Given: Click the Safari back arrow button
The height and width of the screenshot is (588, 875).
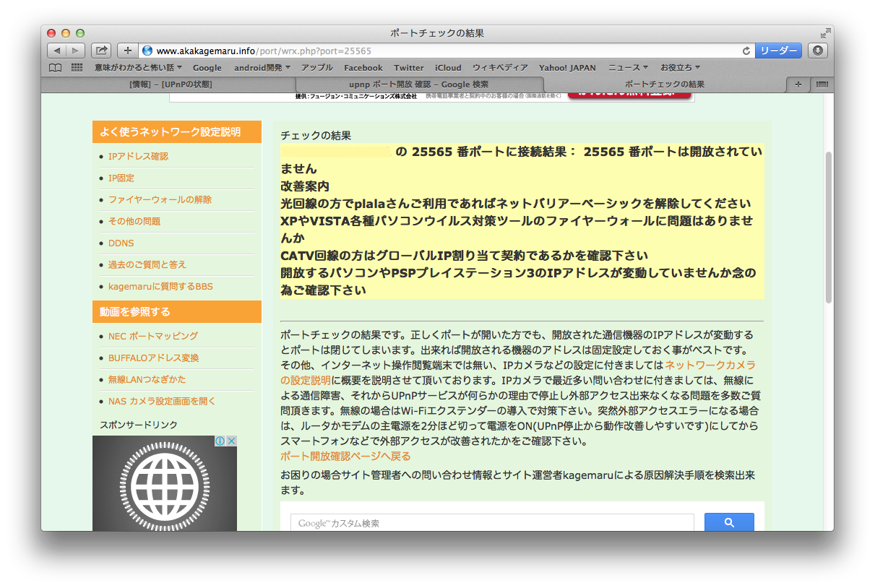Looking at the screenshot, I should pos(57,51).
